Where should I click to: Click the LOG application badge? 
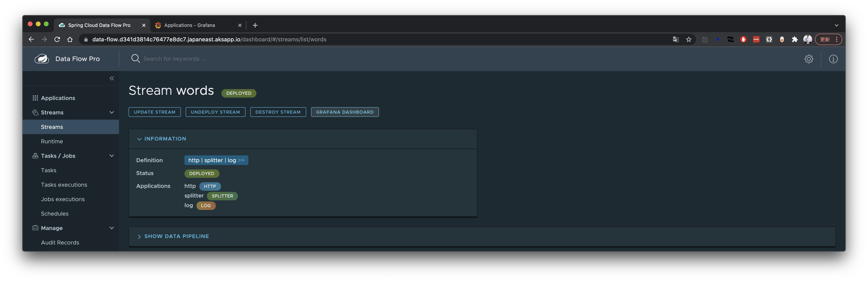pos(206,206)
